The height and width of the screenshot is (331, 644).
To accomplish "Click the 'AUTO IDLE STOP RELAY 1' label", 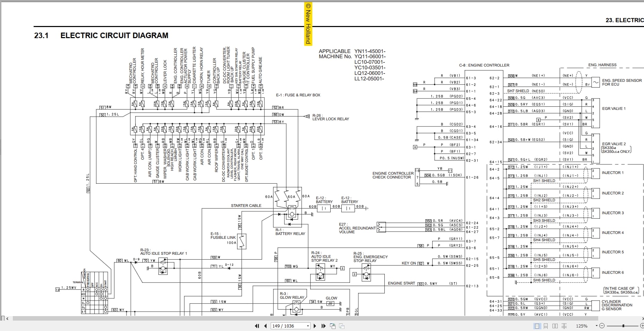I will pos(163,253).
